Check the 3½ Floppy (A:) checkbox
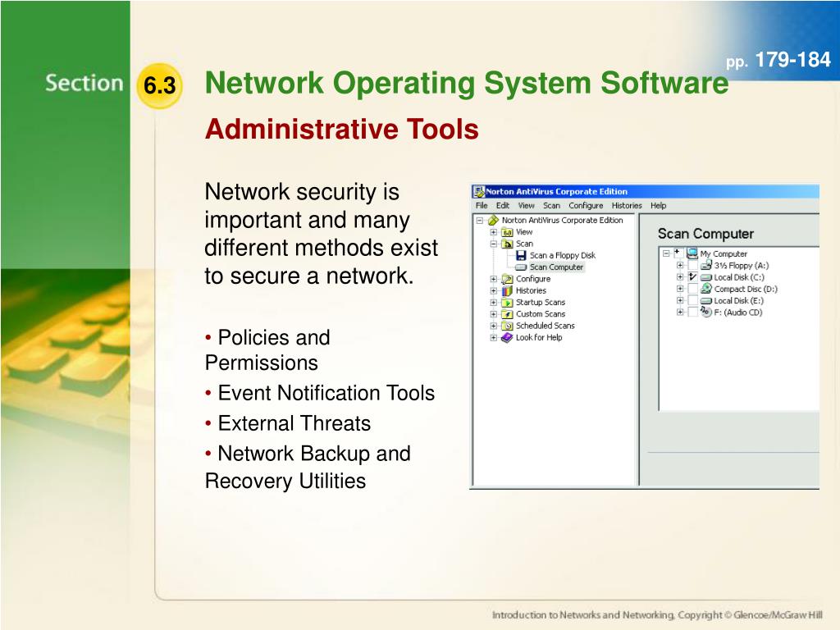 click(x=692, y=265)
